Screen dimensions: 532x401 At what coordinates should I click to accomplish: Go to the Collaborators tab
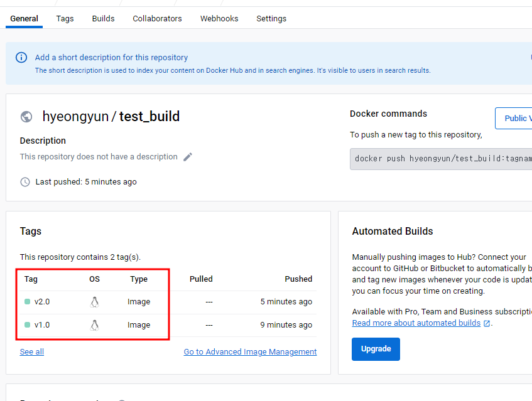[157, 19]
